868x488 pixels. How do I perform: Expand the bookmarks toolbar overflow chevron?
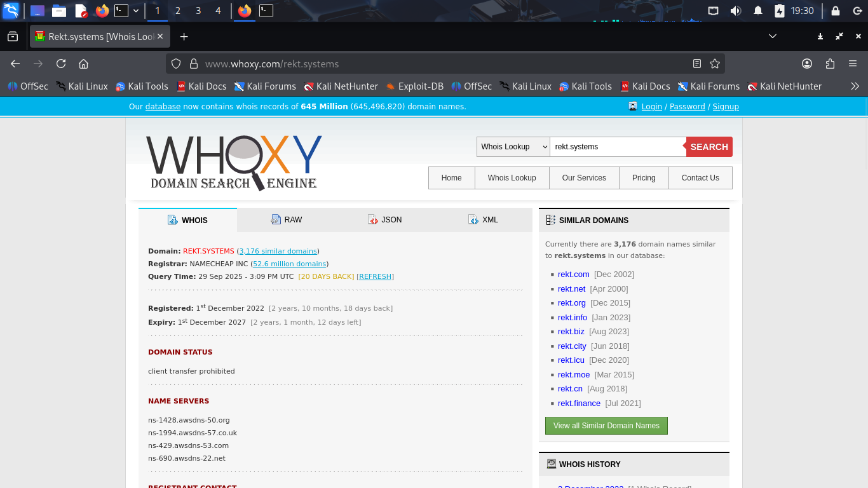point(855,86)
